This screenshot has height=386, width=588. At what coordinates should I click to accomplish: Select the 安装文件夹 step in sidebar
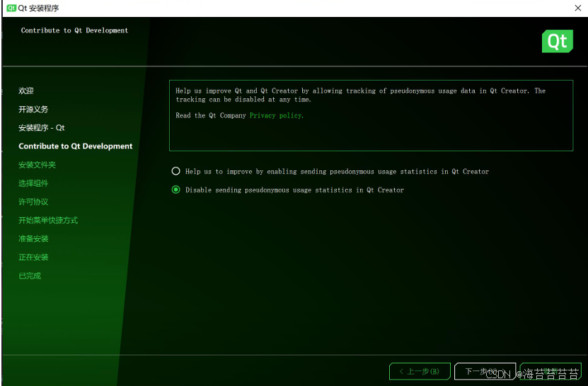[37, 165]
